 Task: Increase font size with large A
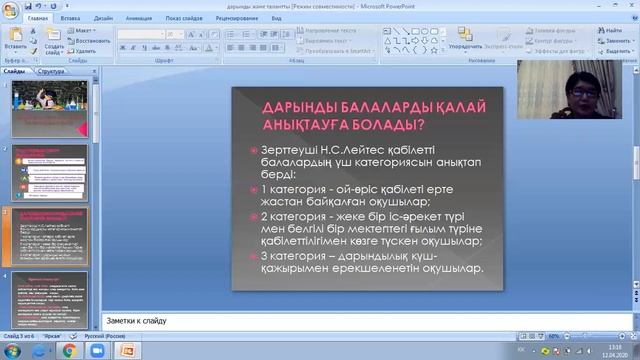point(191,35)
